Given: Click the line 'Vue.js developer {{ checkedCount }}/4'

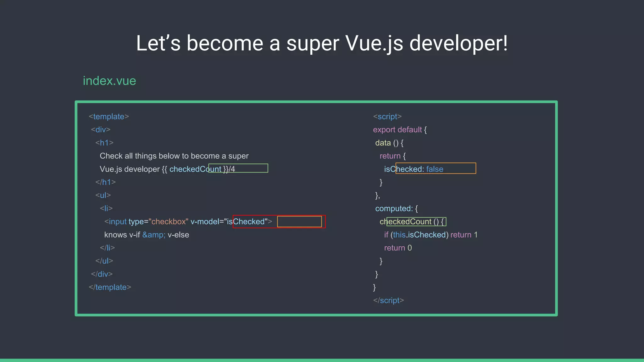Looking at the screenshot, I should [x=167, y=169].
